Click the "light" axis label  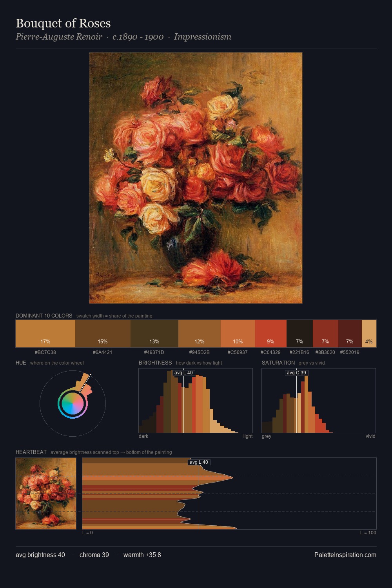point(248,436)
